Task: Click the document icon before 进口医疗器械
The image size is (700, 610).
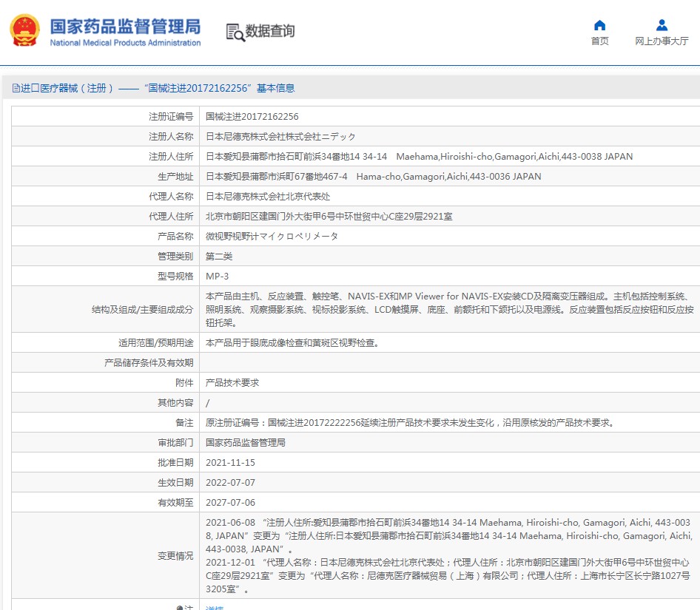Action: click(x=16, y=88)
